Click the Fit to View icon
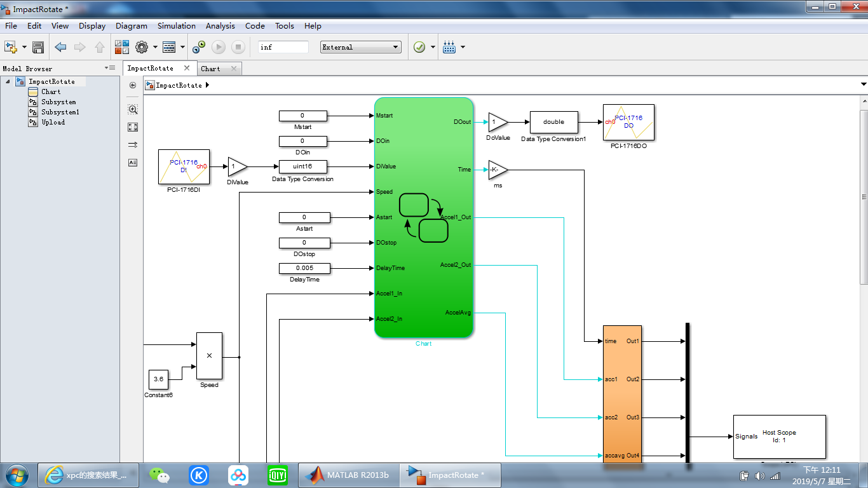This screenshot has width=868, height=488. pos(133,127)
